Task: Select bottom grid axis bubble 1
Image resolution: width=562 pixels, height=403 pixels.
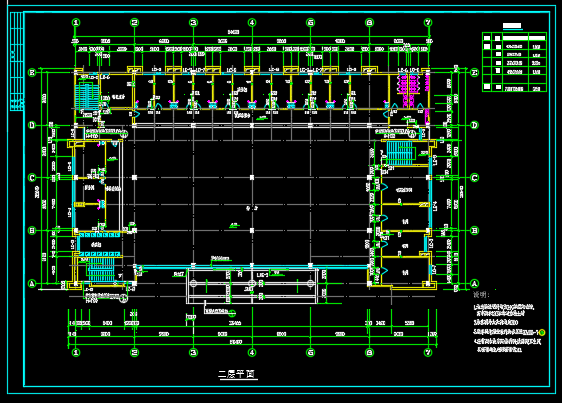Action: click(76, 352)
